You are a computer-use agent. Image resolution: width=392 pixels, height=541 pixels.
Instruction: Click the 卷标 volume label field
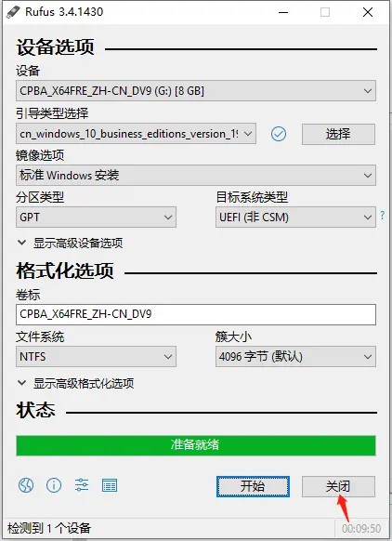click(x=196, y=314)
